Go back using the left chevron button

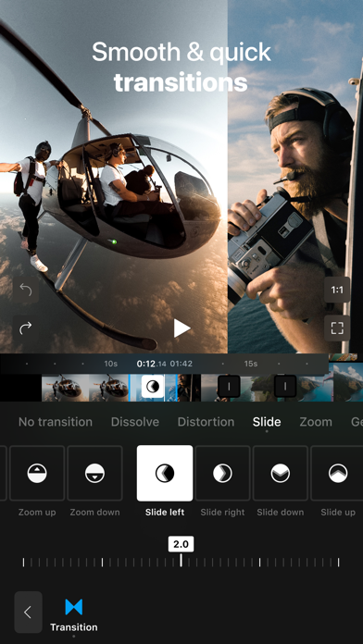click(29, 612)
